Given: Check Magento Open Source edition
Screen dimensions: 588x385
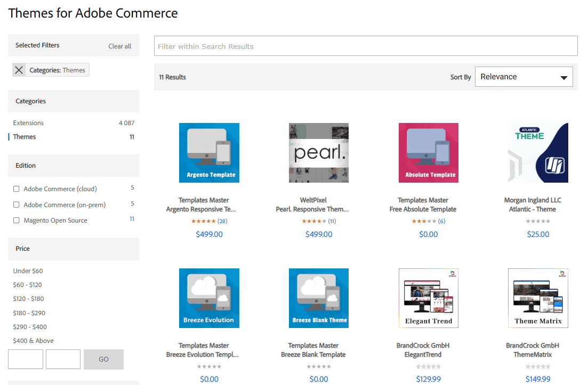Looking at the screenshot, I should click(x=16, y=220).
